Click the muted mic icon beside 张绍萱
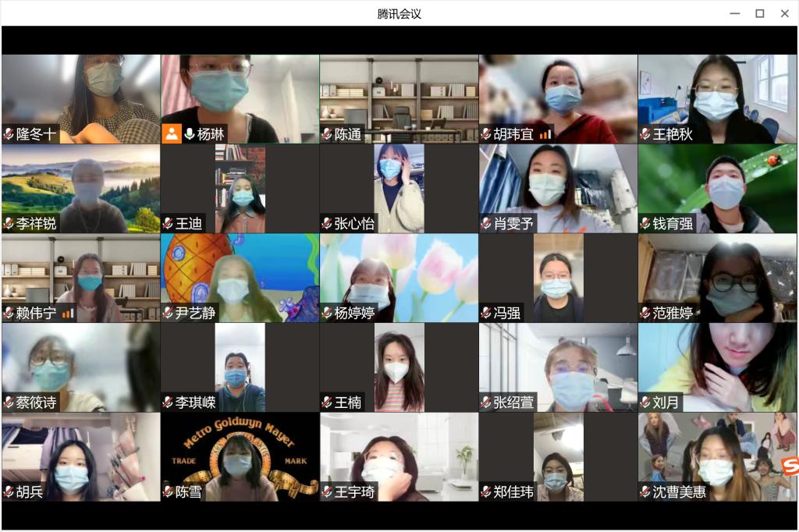 click(486, 403)
